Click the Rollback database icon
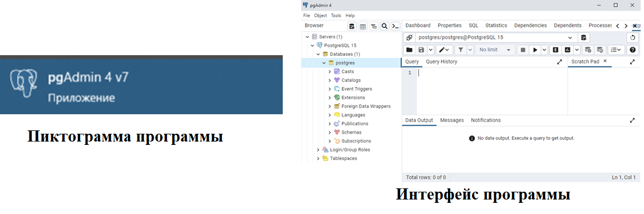The width and height of the screenshot is (644, 214). tap(600, 50)
